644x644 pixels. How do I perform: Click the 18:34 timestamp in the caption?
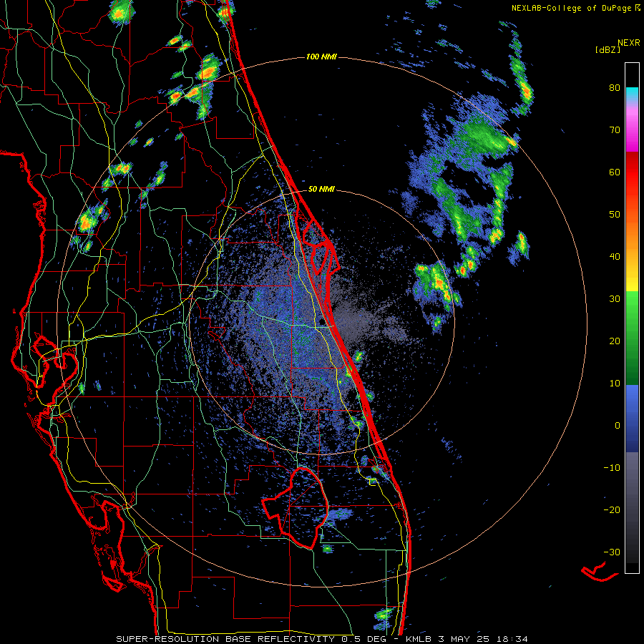(x=513, y=639)
